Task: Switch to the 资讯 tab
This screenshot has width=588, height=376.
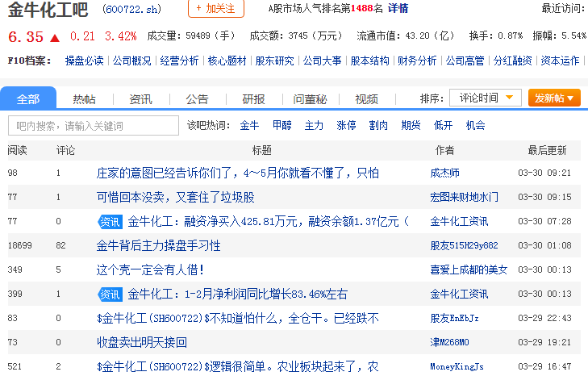Action: point(140,99)
